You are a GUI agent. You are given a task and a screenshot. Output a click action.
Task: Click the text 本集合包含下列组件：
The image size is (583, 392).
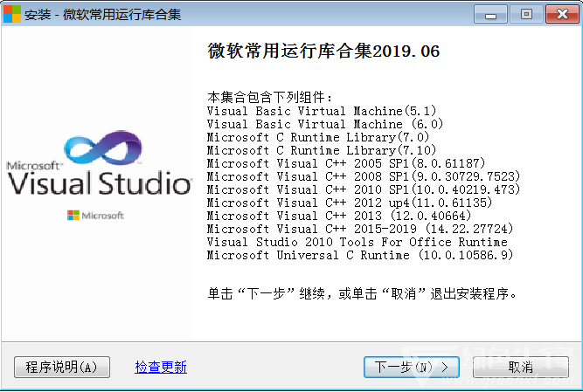click(x=269, y=97)
